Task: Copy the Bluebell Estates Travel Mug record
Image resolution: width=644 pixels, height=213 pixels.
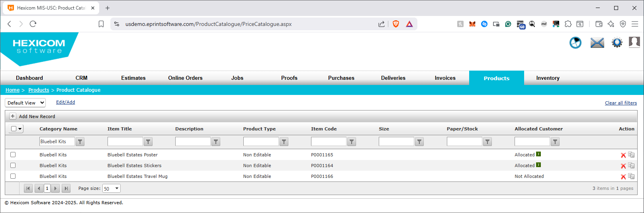Action: pos(631,176)
